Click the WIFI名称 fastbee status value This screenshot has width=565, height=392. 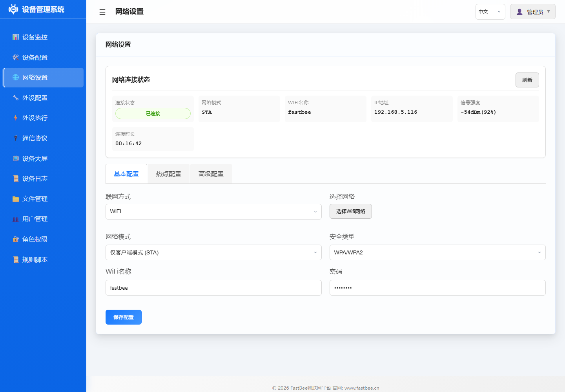(299, 112)
